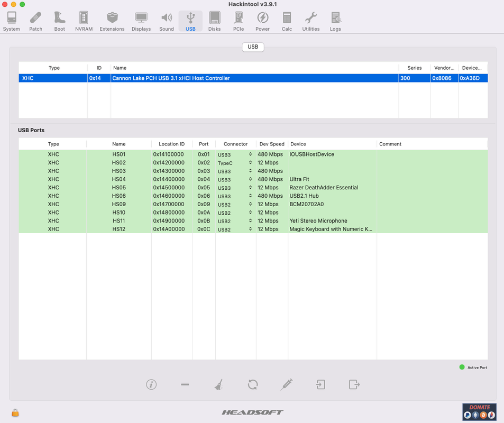Click the Series column header
The width and height of the screenshot is (504, 423).
click(414, 68)
